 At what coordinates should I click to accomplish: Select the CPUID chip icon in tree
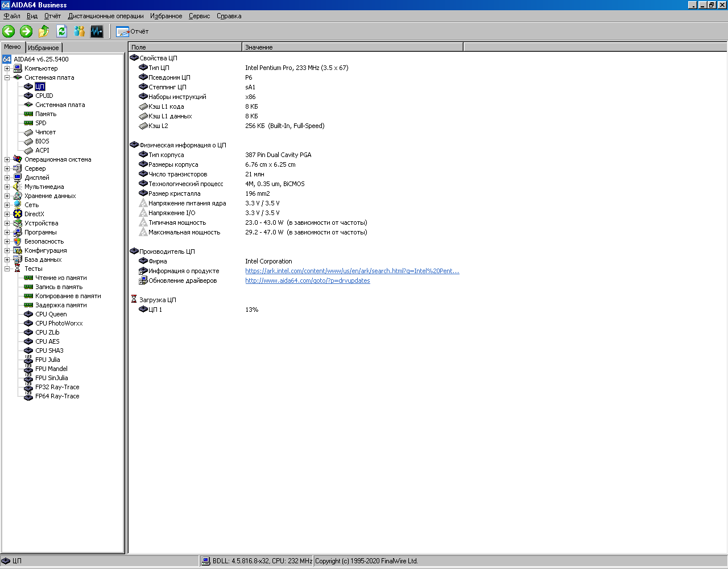pos(28,96)
